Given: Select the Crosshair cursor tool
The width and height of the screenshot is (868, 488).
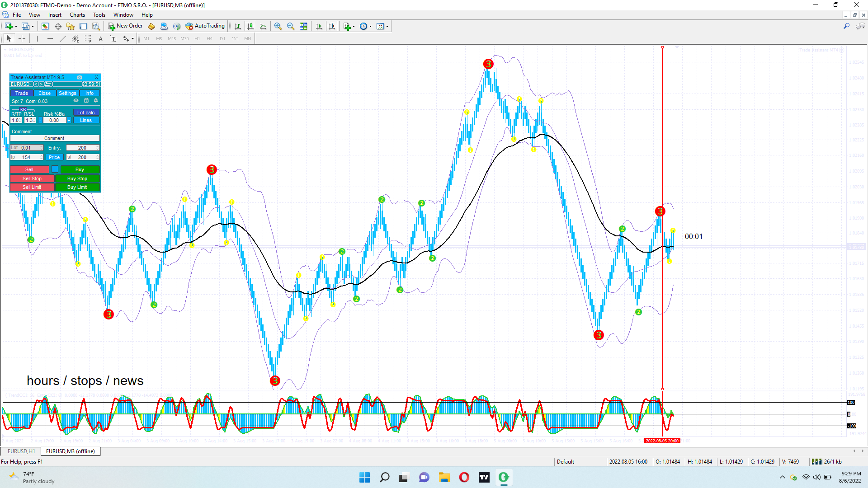Looking at the screenshot, I should coord(22,38).
